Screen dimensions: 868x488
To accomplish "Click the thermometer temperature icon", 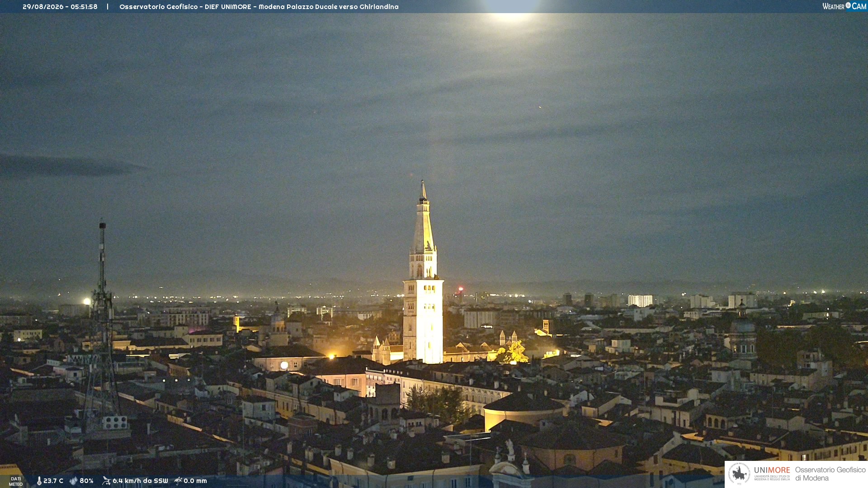I will 39,481.
